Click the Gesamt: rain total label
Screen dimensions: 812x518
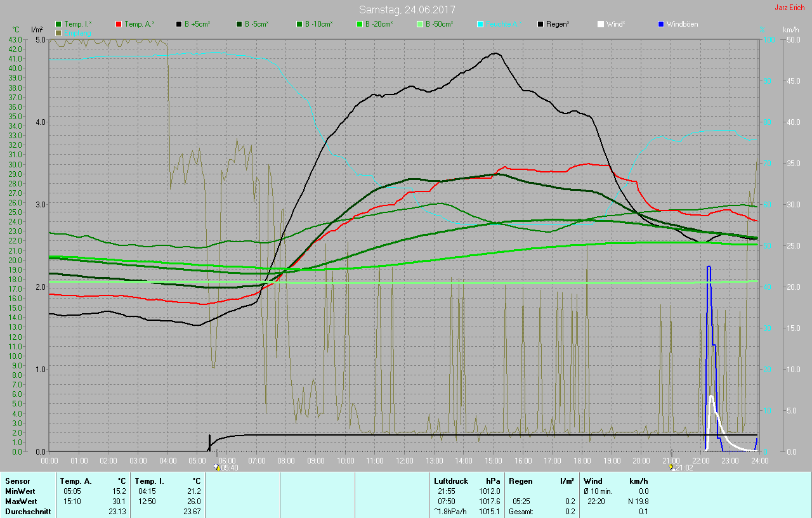tap(521, 512)
